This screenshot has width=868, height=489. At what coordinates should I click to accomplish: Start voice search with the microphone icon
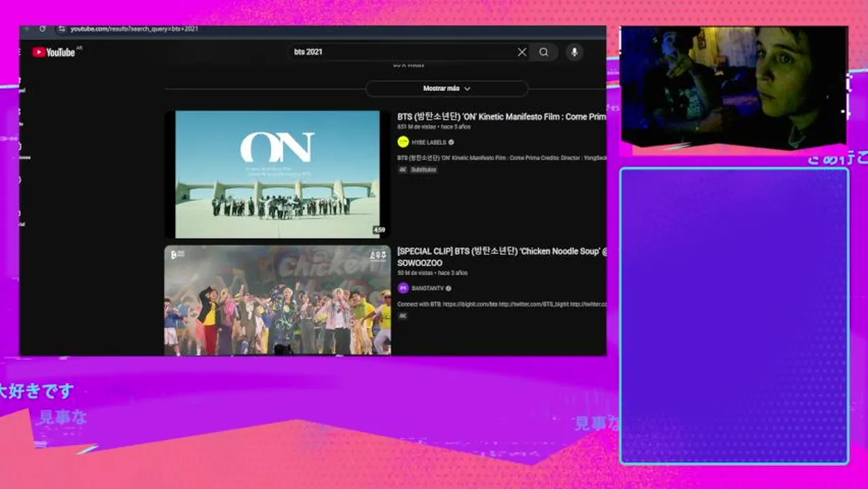click(x=575, y=52)
